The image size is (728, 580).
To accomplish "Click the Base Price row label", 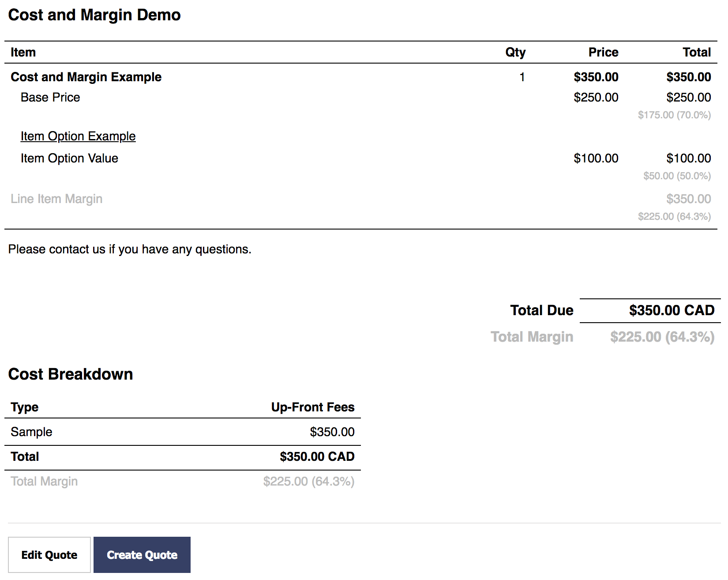I will (x=50, y=97).
